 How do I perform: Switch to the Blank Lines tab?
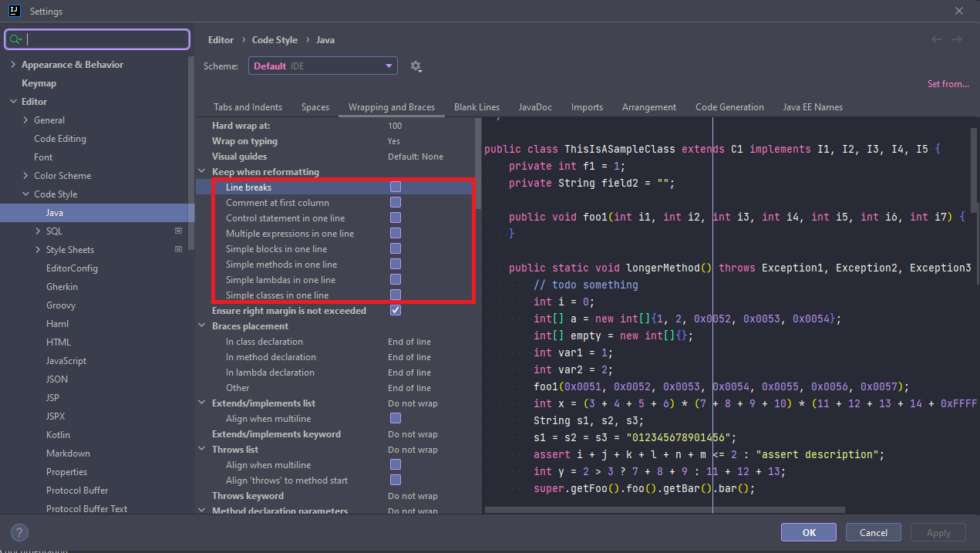pos(477,107)
